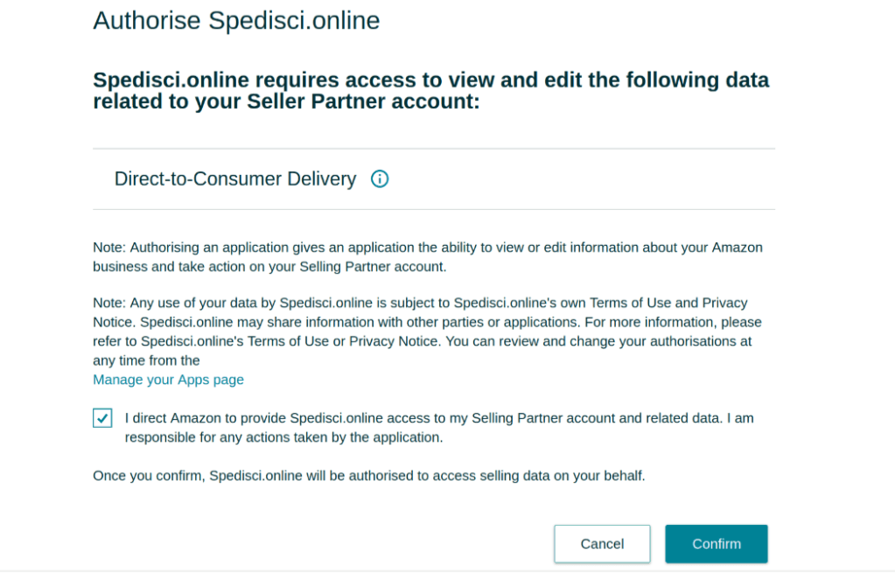Click the bold 'Spedisci.online requires access' heading
This screenshot has width=895, height=588.
click(x=430, y=81)
